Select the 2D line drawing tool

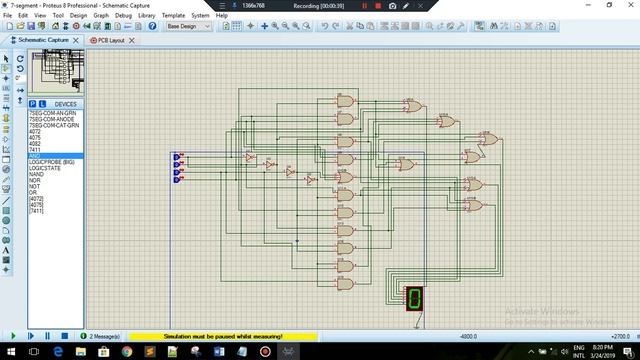pyautogui.click(x=6, y=200)
